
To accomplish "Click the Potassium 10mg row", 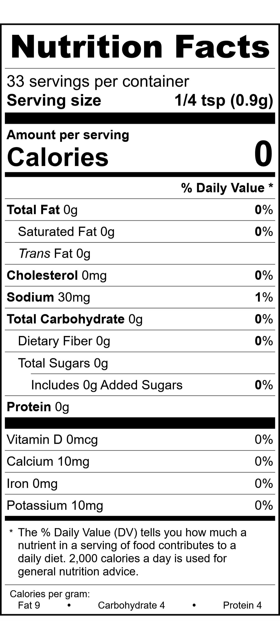I will 55,505.
